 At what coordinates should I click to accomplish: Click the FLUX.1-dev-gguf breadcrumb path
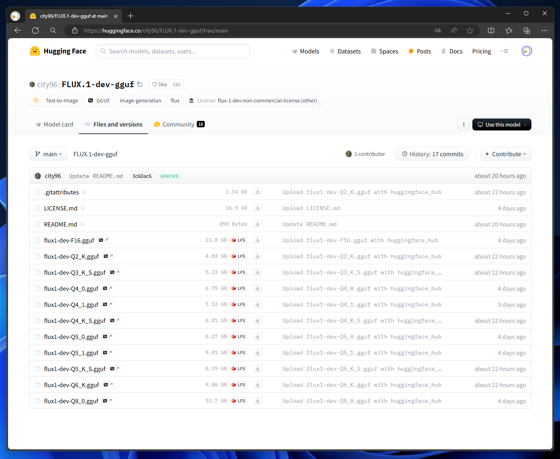click(x=95, y=154)
